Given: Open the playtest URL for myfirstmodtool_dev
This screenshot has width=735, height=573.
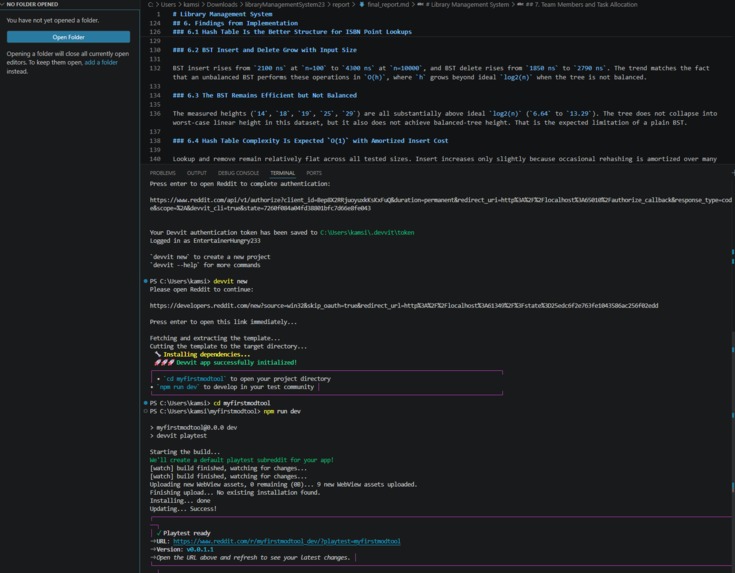Looking at the screenshot, I should pyautogui.click(x=286, y=542).
